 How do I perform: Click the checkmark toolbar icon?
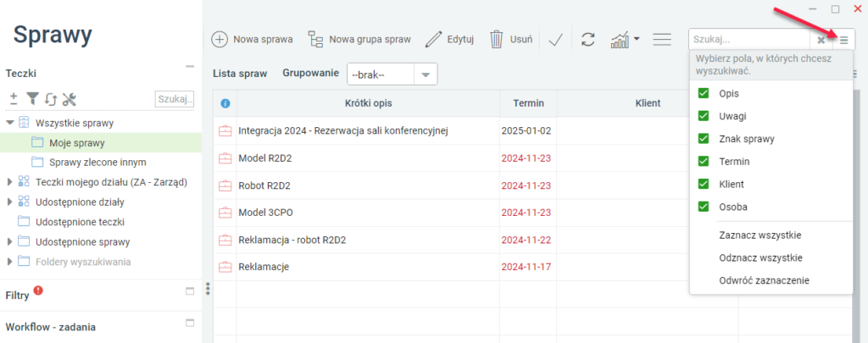[555, 40]
